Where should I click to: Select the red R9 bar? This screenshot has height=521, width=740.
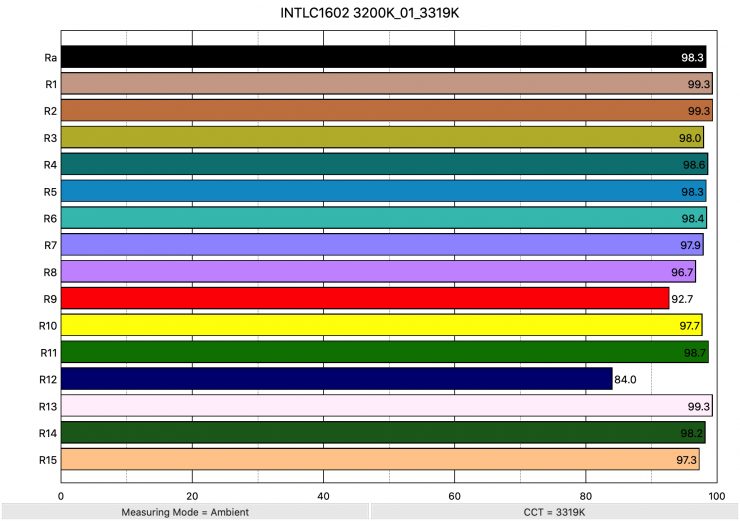tap(365, 298)
